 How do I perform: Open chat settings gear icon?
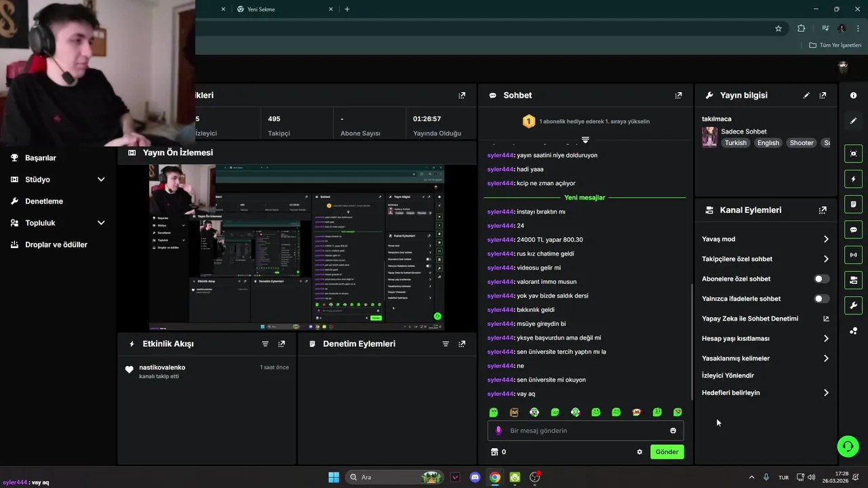(x=639, y=452)
